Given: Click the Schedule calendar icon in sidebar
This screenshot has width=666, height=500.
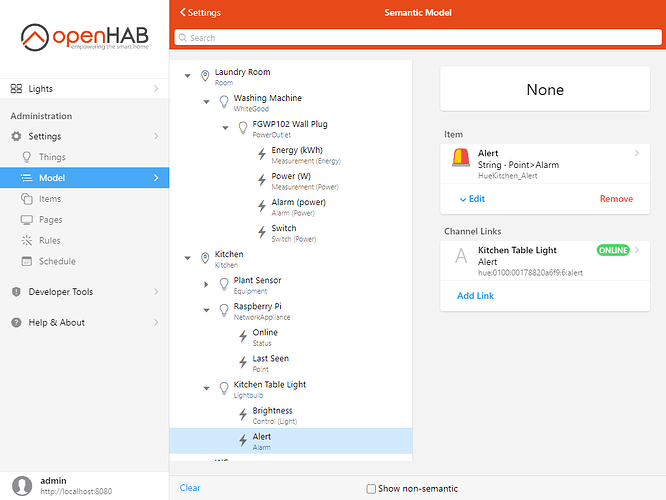Looking at the screenshot, I should coord(27,262).
